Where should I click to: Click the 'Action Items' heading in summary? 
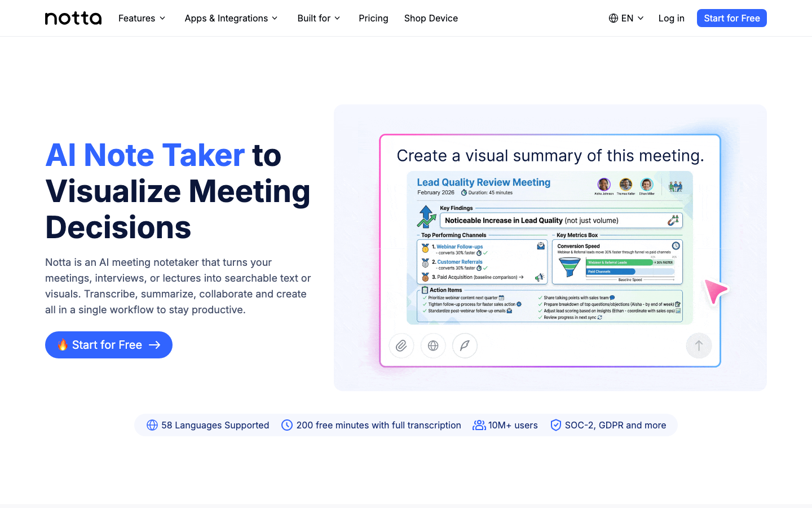pos(446,290)
